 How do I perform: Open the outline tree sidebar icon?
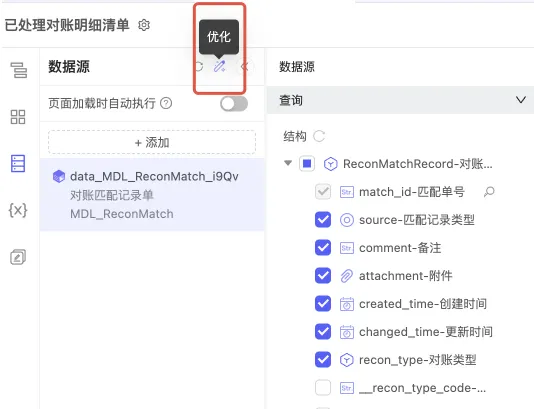pos(19,70)
